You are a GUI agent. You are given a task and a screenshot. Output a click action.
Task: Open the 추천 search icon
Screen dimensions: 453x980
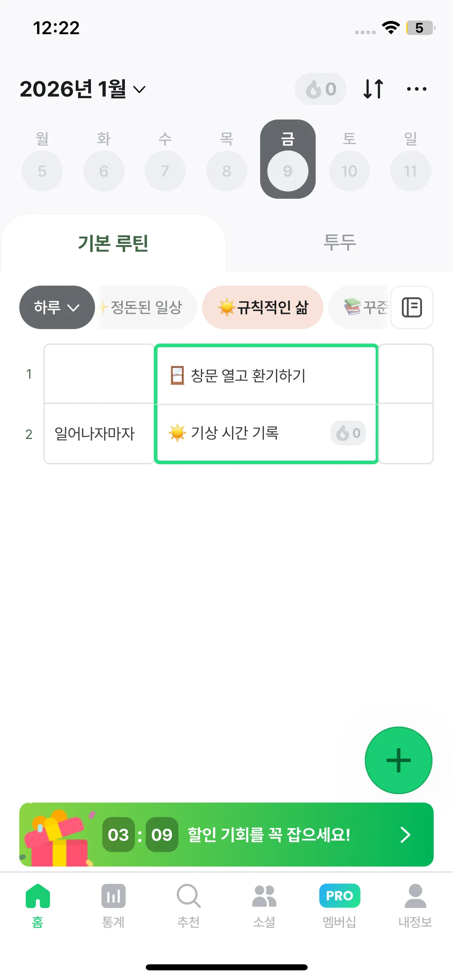188,897
